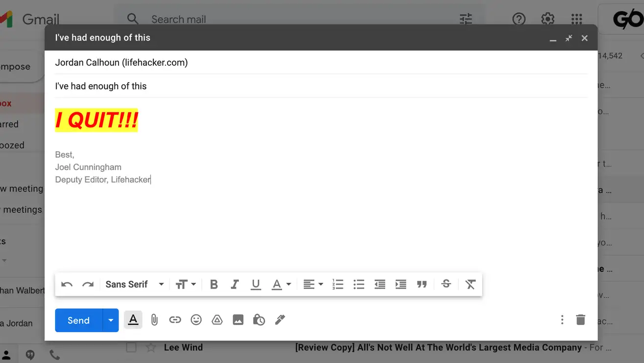Toggle strikethrough formatting

(446, 284)
